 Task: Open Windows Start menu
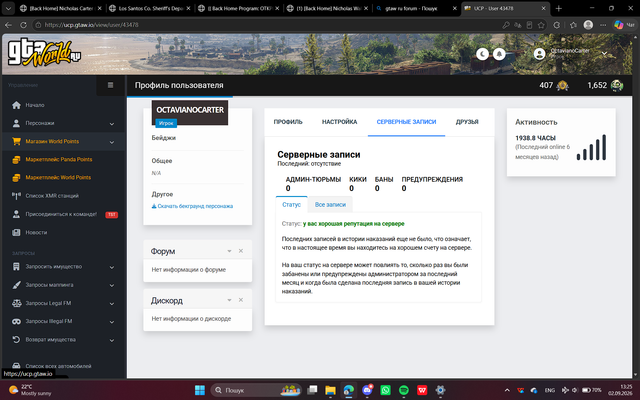click(x=200, y=390)
